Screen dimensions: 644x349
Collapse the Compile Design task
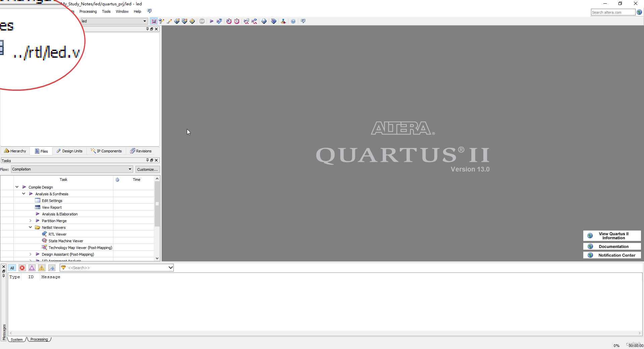17,187
